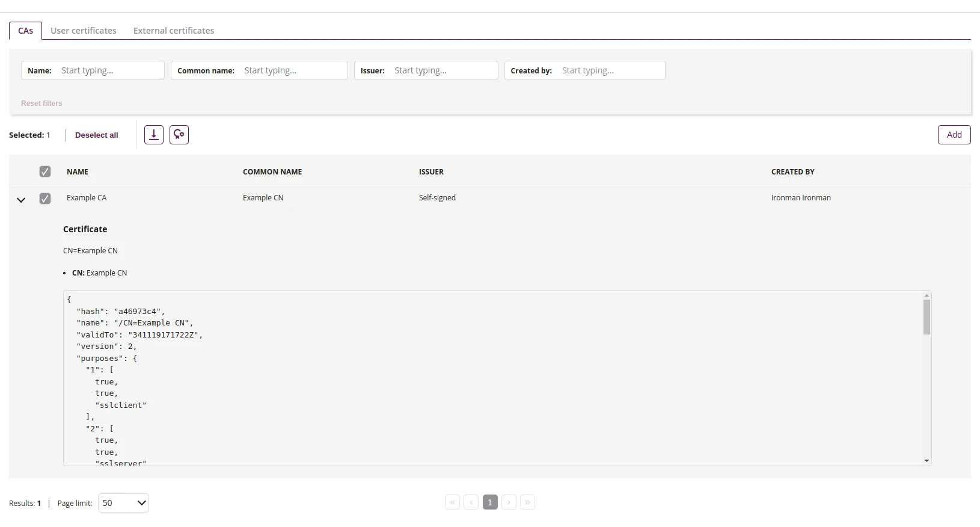Go to next page of results
Viewport: 980px width, 527px height.
click(x=509, y=502)
